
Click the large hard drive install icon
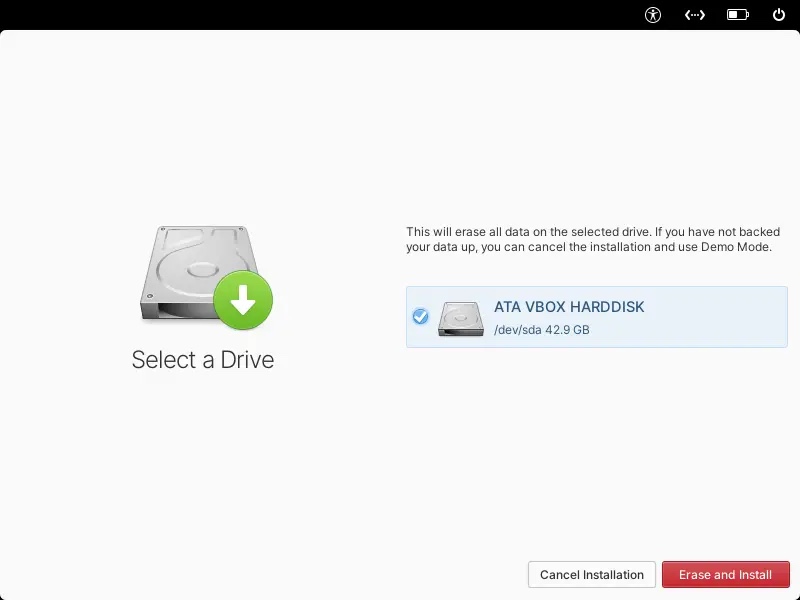(x=206, y=277)
